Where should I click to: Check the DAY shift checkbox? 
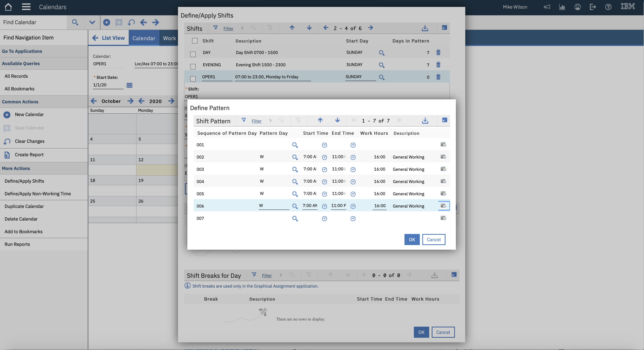193,54
